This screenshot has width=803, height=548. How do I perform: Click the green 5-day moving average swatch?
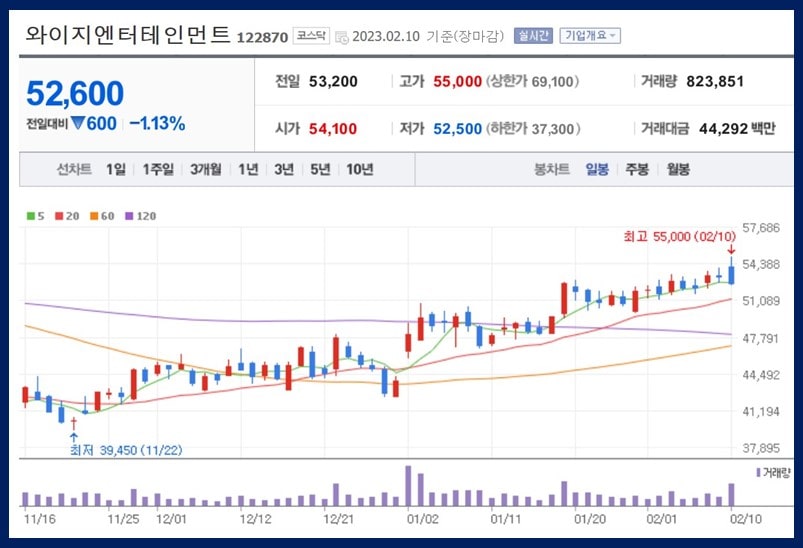coord(31,216)
